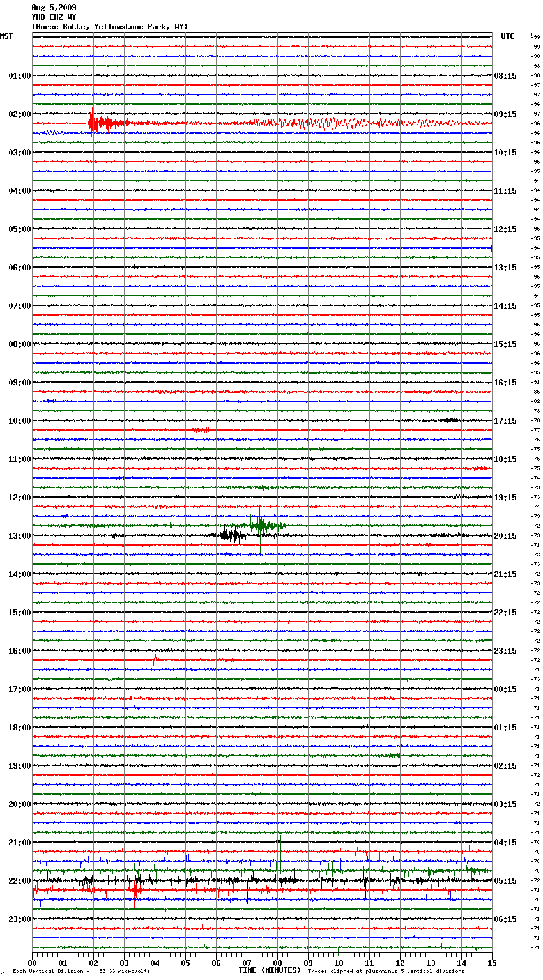Viewport: 543px width, 980px height.
Task: Select the 20:00 MST time label
Action: pyautogui.click(x=20, y=804)
